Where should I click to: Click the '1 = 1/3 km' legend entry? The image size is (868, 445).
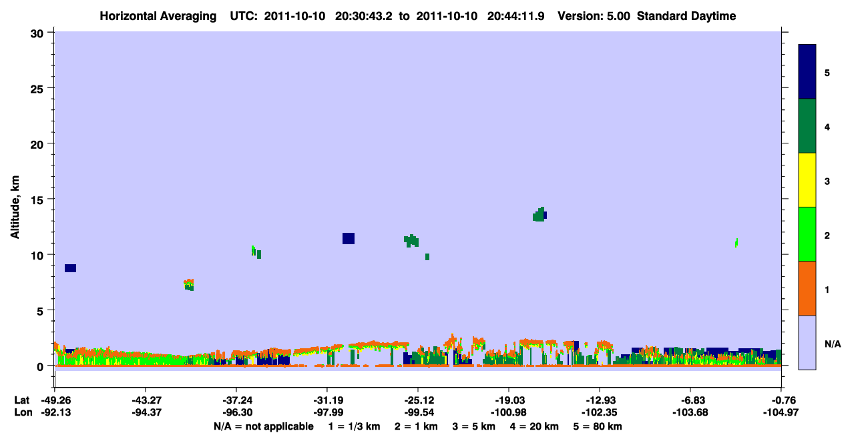click(355, 426)
